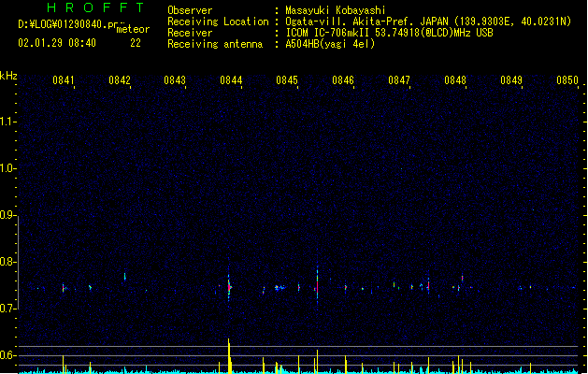Click the 1.0 kHz axis label

7,168
